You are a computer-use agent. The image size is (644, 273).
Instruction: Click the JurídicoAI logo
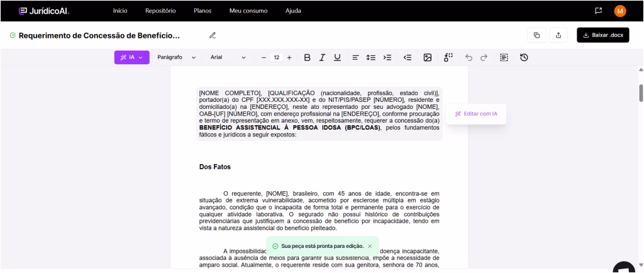[44, 11]
